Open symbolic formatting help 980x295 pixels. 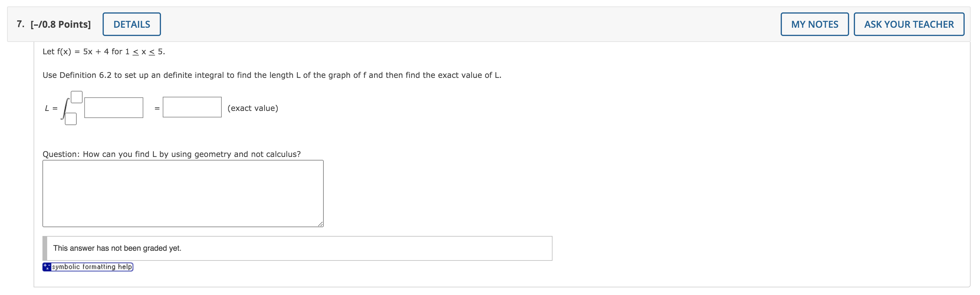pyautogui.click(x=91, y=267)
